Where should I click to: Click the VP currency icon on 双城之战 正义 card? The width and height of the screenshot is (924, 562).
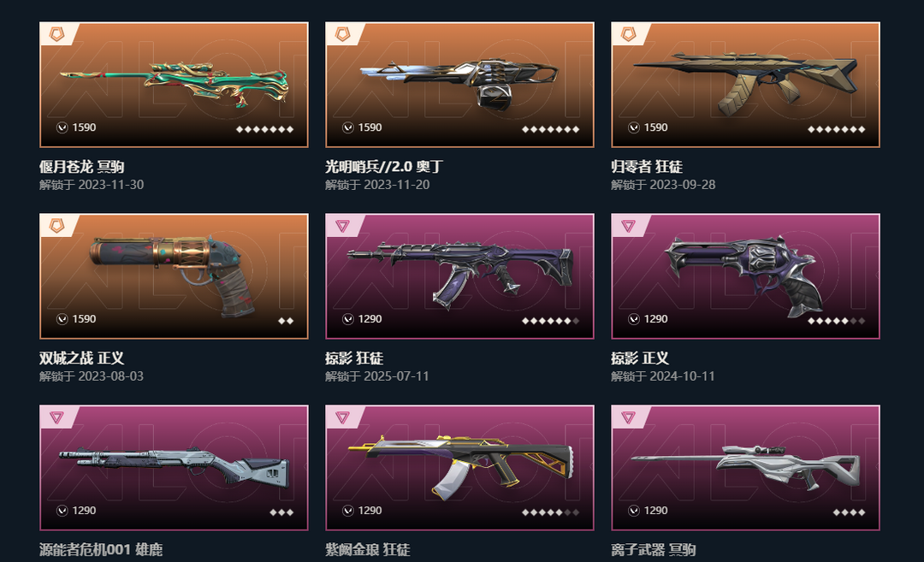(x=62, y=319)
